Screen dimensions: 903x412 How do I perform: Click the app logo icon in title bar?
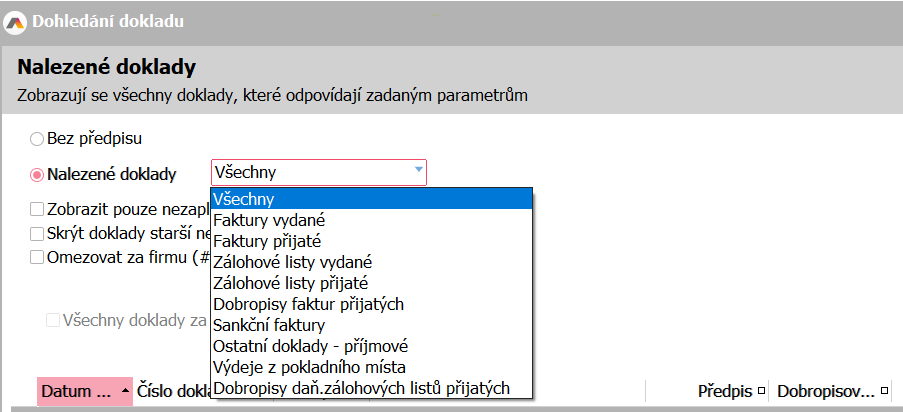point(14,20)
